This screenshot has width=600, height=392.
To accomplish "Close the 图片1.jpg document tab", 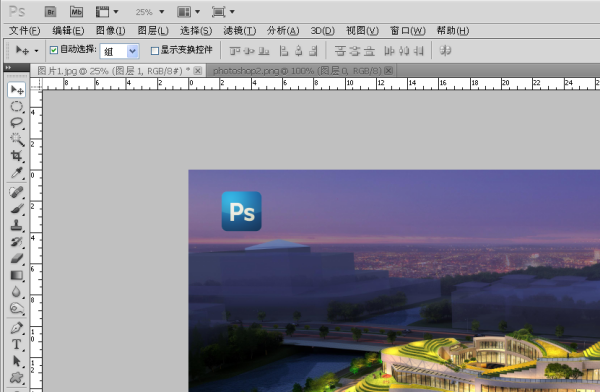I will pyautogui.click(x=198, y=71).
